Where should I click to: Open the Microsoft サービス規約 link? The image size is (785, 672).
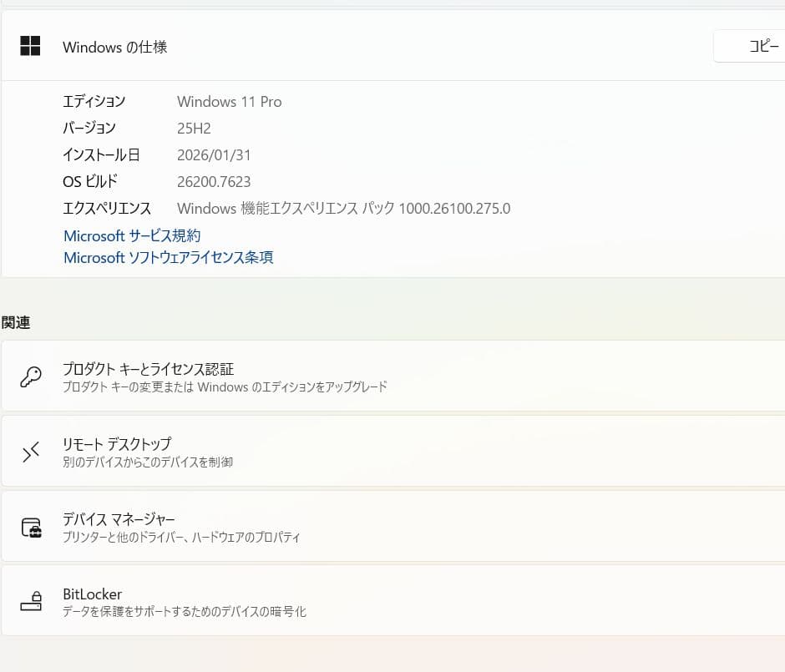coord(131,235)
